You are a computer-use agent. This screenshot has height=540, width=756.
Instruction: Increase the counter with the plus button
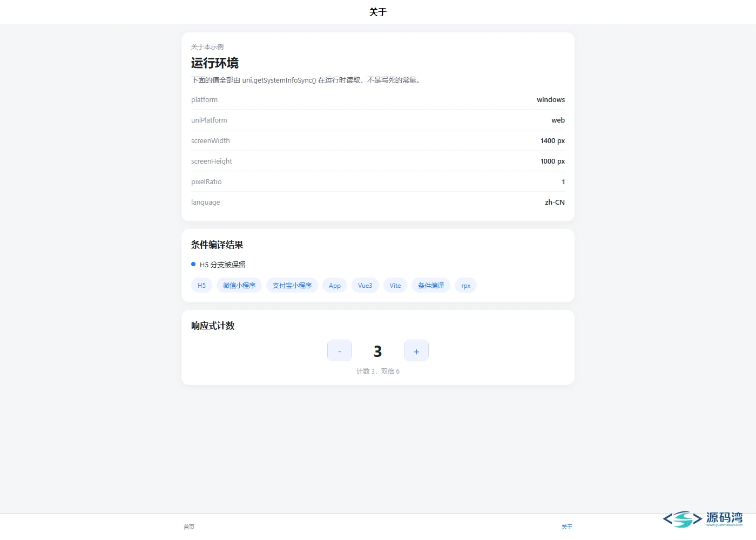pyautogui.click(x=416, y=350)
